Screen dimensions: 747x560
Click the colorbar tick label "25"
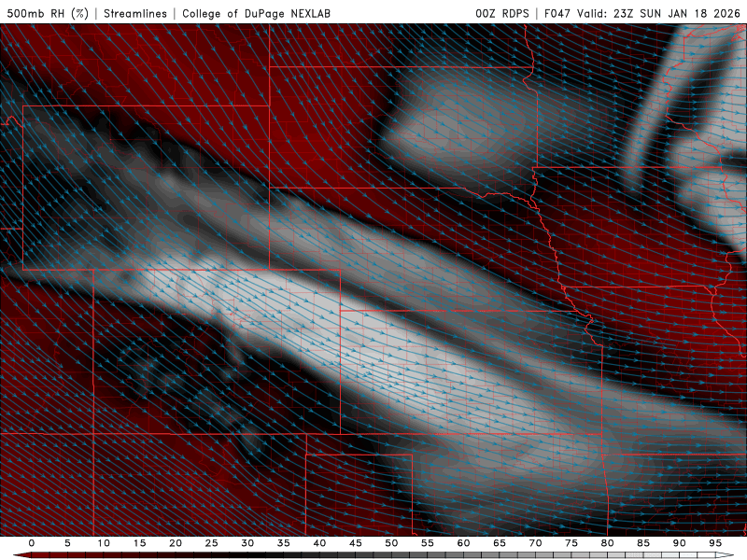[x=212, y=543]
